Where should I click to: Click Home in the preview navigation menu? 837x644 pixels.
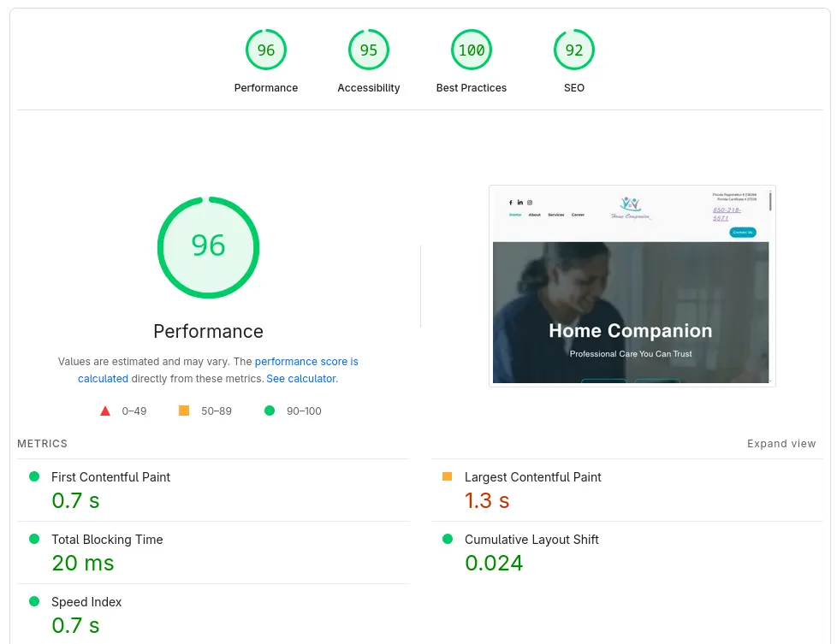[x=515, y=215]
